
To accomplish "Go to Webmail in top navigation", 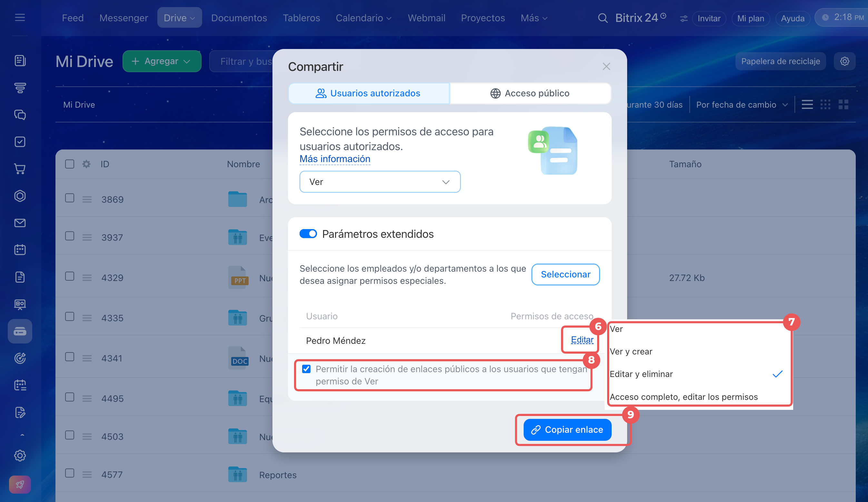I will coord(426,18).
